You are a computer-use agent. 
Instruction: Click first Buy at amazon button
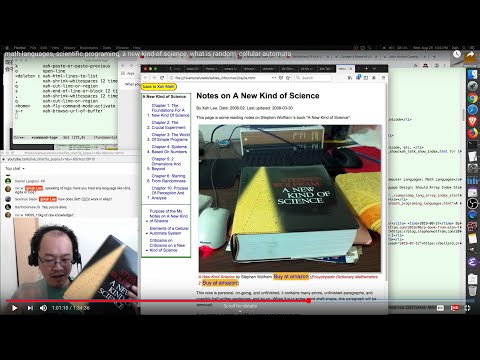coord(291,277)
